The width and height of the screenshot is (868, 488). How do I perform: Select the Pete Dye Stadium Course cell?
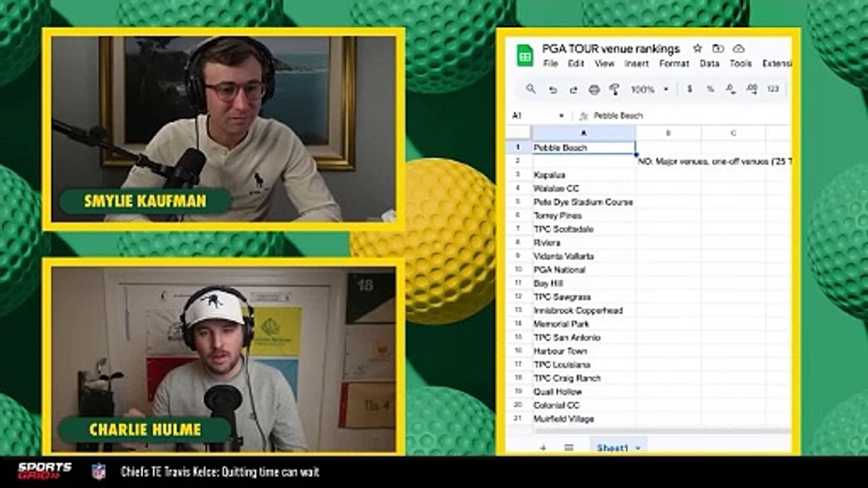coord(584,202)
